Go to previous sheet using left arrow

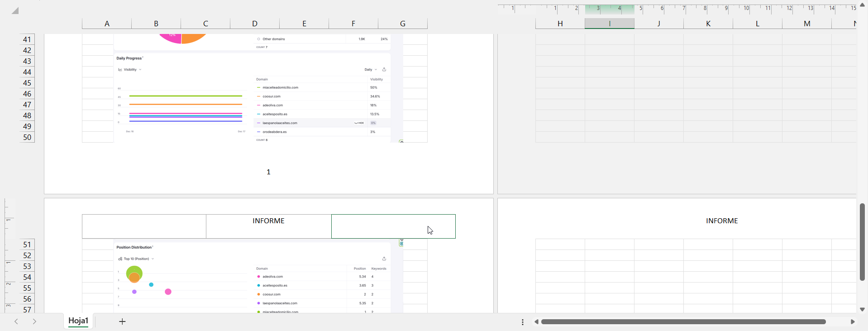point(16,321)
